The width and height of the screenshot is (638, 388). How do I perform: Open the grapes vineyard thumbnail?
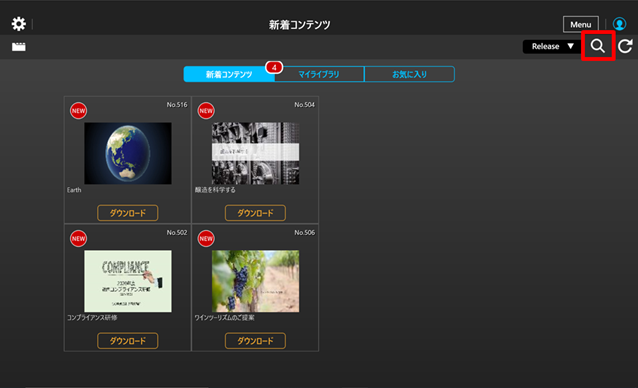coord(256,281)
